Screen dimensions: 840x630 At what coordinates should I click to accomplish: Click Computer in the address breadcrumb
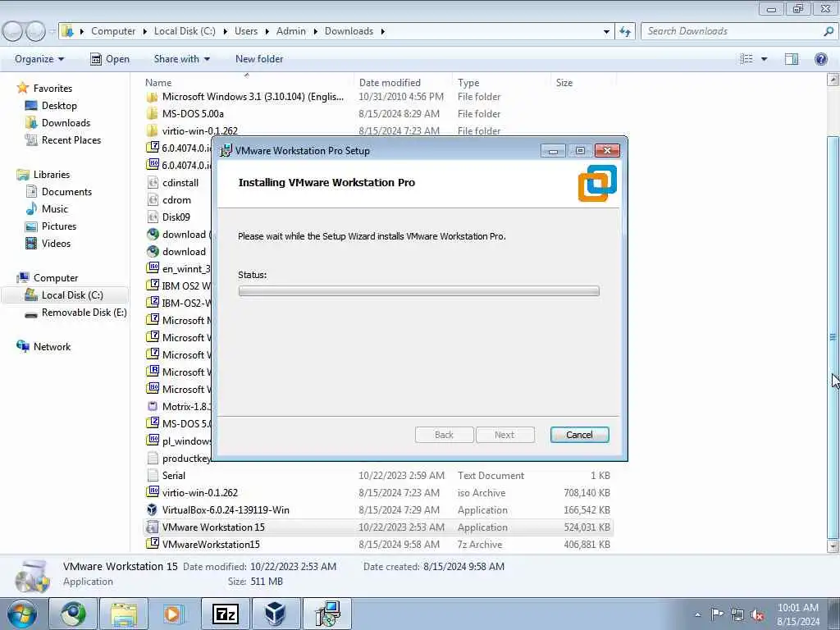click(113, 31)
